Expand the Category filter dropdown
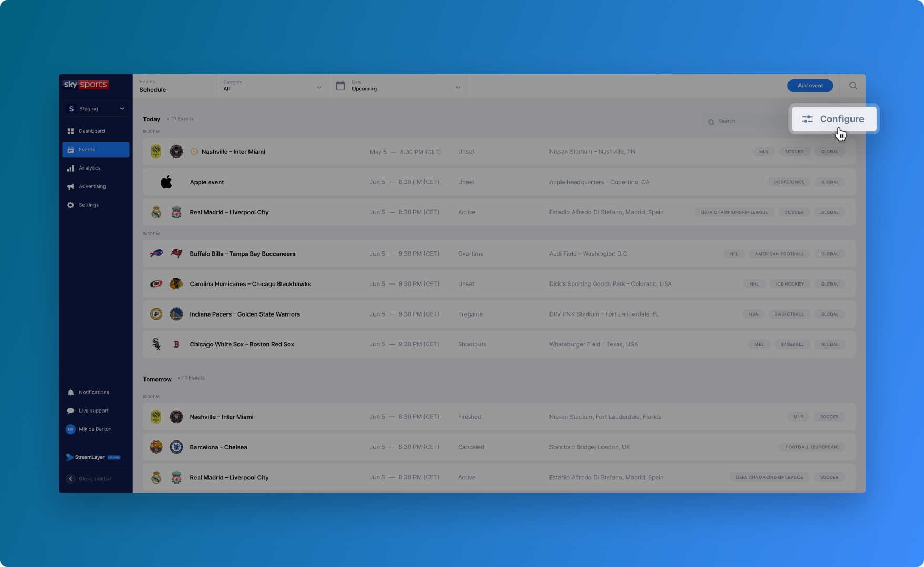The image size is (924, 567). pyautogui.click(x=272, y=86)
